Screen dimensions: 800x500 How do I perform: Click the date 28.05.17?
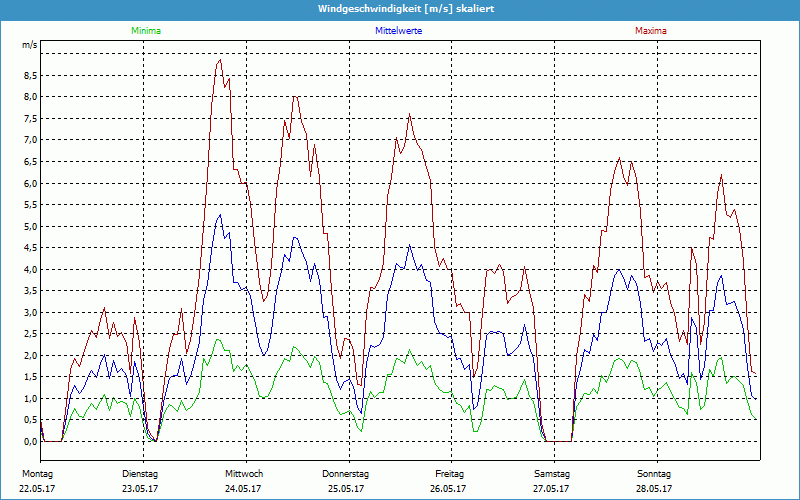[654, 489]
